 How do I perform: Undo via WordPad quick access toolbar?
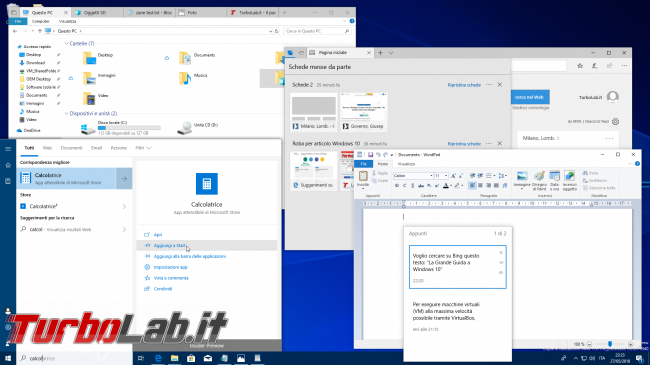point(378,155)
